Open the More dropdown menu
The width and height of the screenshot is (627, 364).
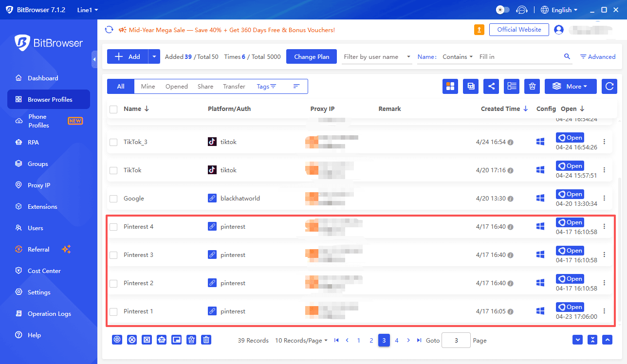571,86
